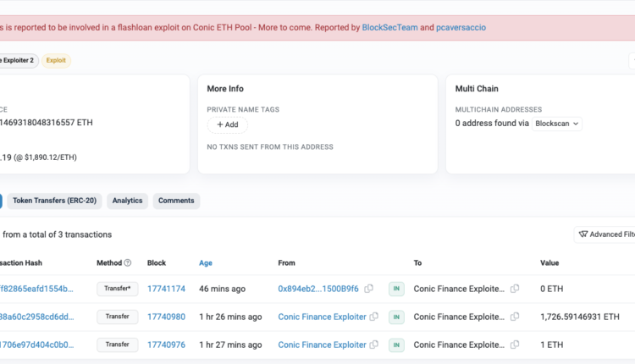Open the pcaversaccio reporter link
The width and height of the screenshot is (635, 364).
[x=461, y=27]
